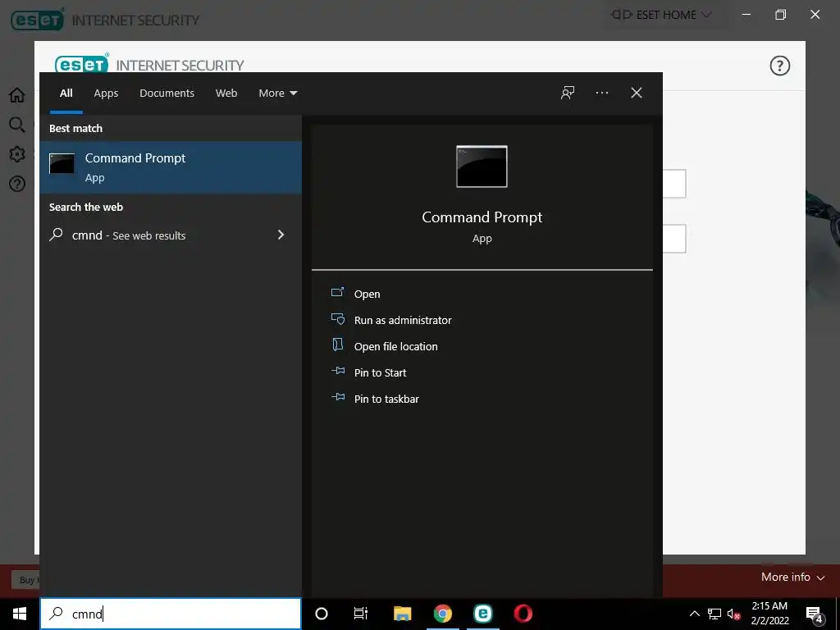Select 'cmnd - See web results' entry

171,235
